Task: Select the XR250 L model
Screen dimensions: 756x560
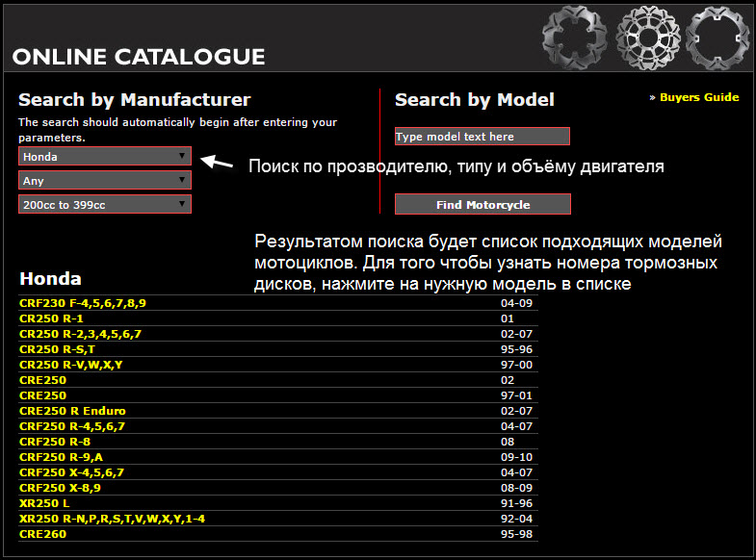Action: [x=44, y=503]
